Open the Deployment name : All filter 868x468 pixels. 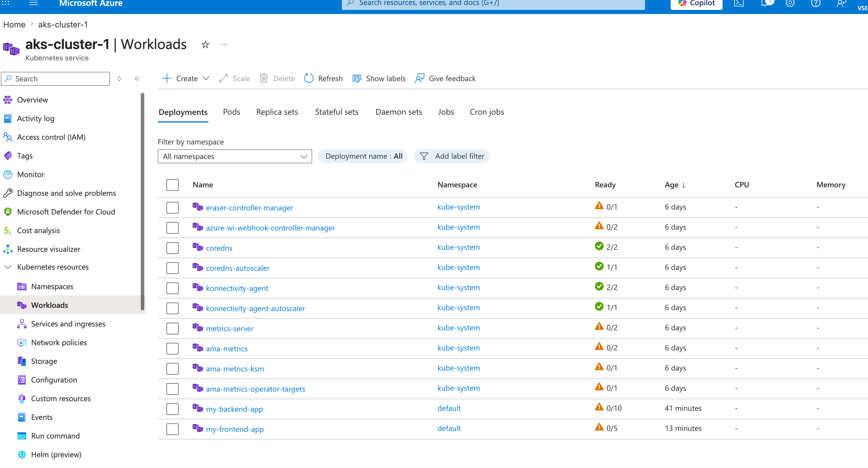click(363, 156)
